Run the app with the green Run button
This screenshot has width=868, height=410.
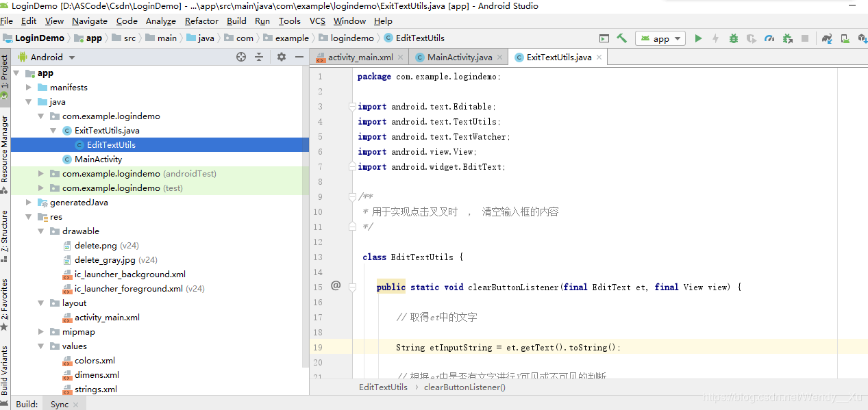tap(698, 38)
